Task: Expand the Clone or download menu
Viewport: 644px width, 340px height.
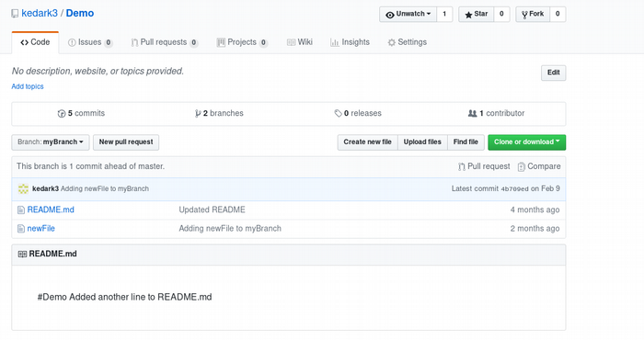Action: click(526, 142)
